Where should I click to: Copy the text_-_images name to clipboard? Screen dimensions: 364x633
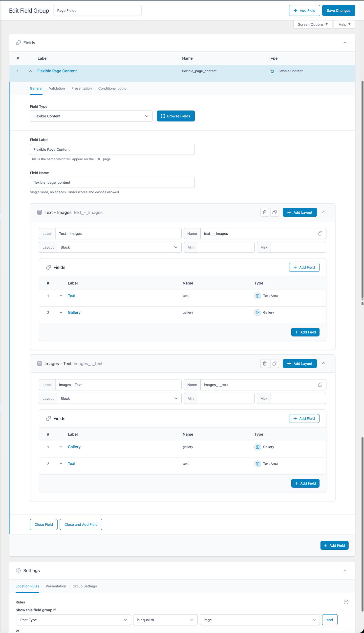320,233
